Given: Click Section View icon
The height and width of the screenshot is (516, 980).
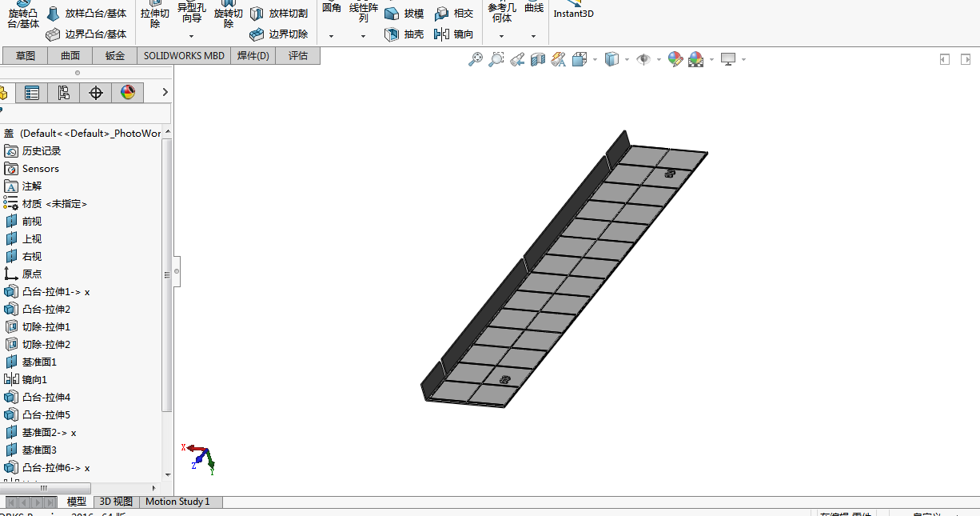Looking at the screenshot, I should pyautogui.click(x=538, y=59).
